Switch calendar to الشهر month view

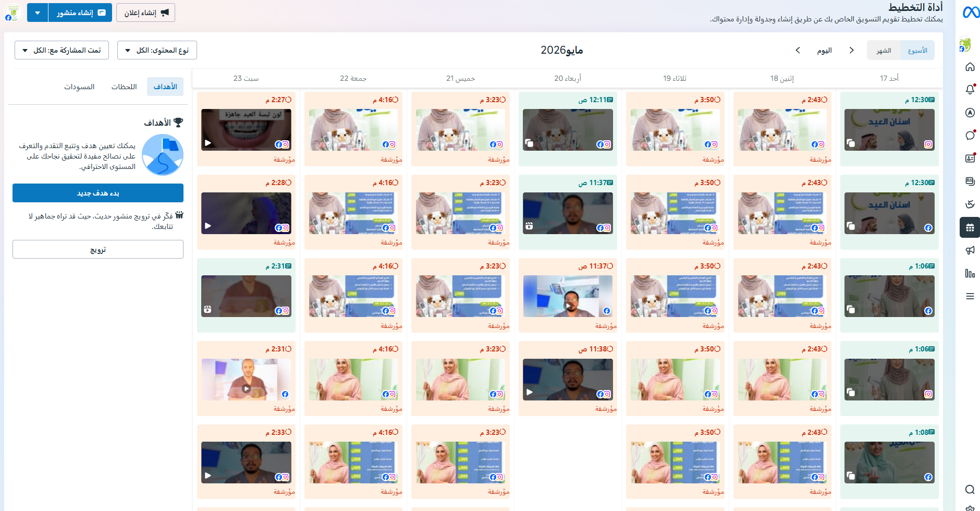point(884,51)
